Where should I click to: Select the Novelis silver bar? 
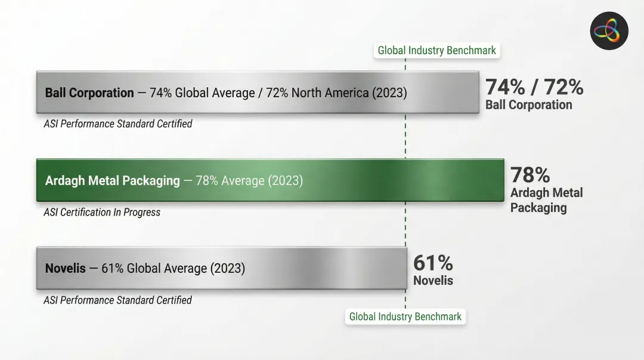click(x=222, y=268)
